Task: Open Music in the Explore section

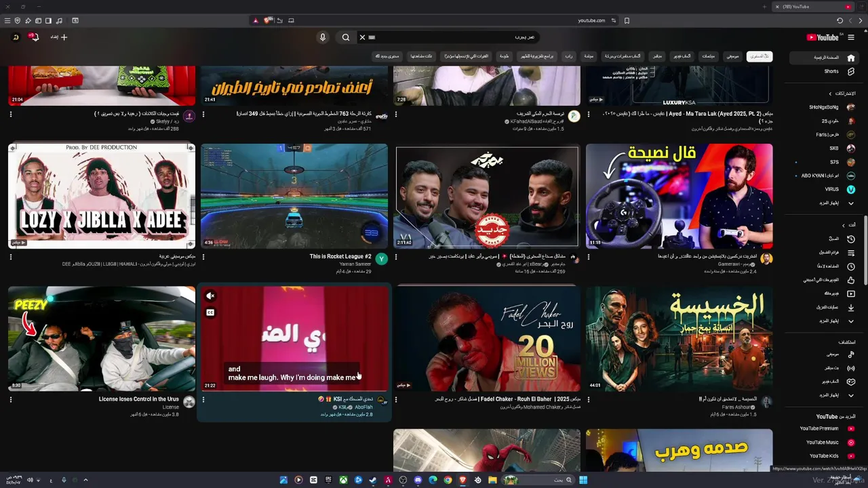Action: pos(850,354)
